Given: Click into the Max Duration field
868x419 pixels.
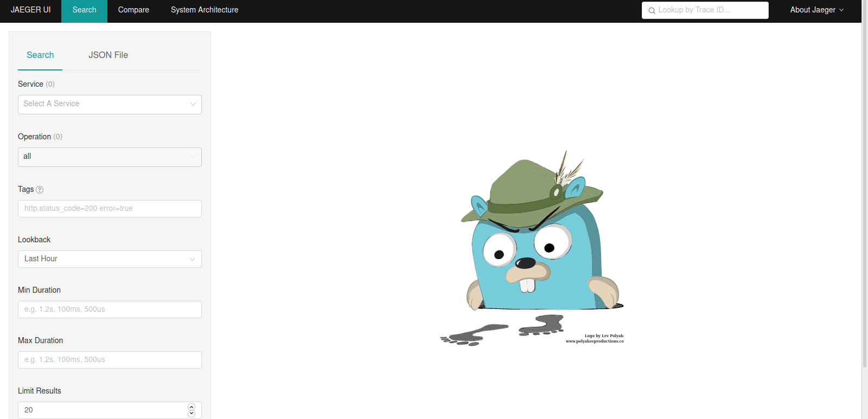Looking at the screenshot, I should (x=110, y=360).
